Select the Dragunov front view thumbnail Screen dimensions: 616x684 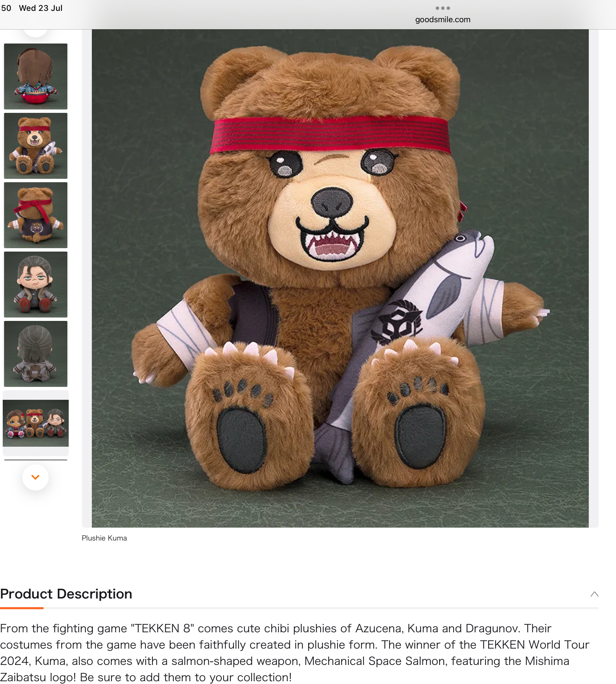(36, 285)
